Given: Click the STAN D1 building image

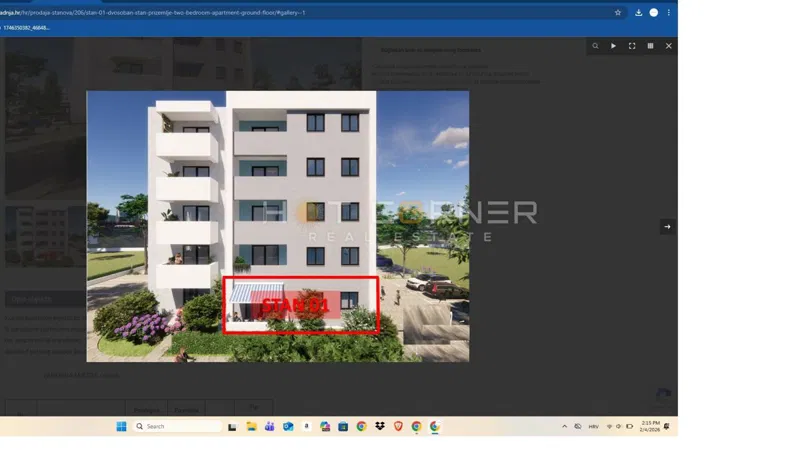Looking at the screenshot, I should coord(278,227).
